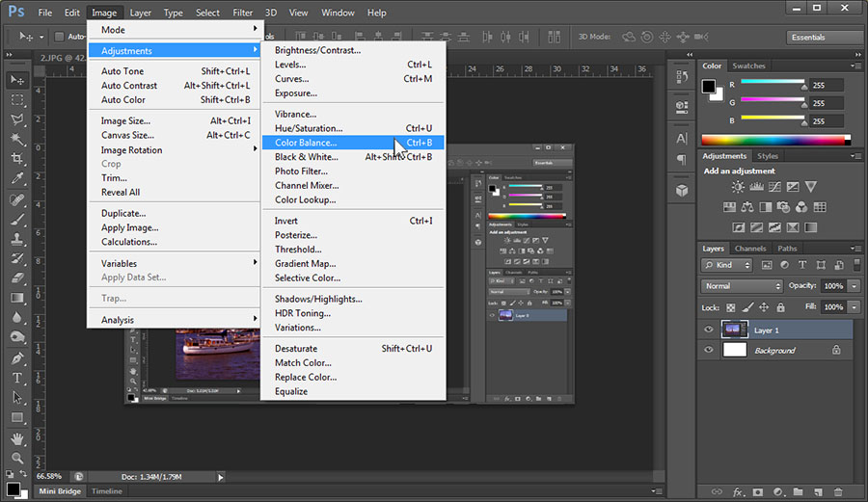868x502 pixels.
Task: Open the Mini Bridge panel tab
Action: tap(60, 491)
